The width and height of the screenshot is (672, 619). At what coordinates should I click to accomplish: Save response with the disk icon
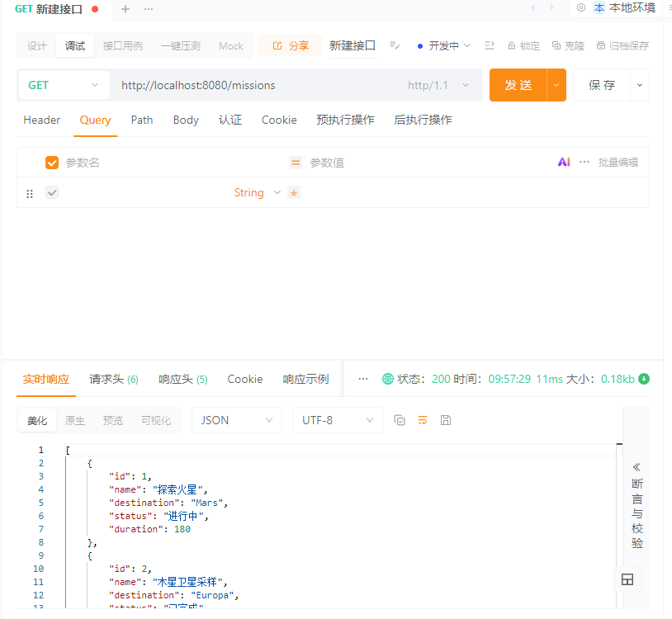coord(446,420)
